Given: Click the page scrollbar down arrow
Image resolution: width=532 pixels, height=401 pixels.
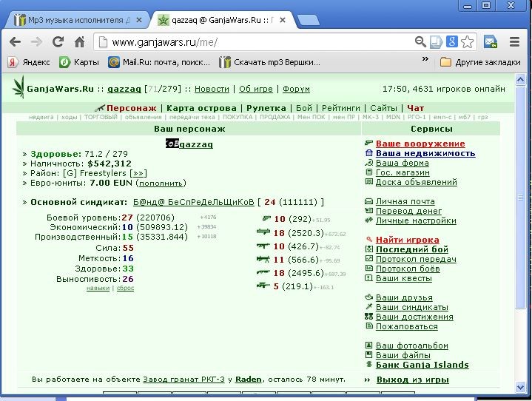Looking at the screenshot, I should point(520,387).
